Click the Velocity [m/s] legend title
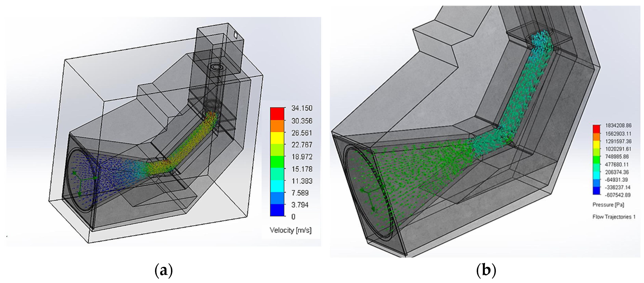The image size is (644, 283). pos(291,230)
